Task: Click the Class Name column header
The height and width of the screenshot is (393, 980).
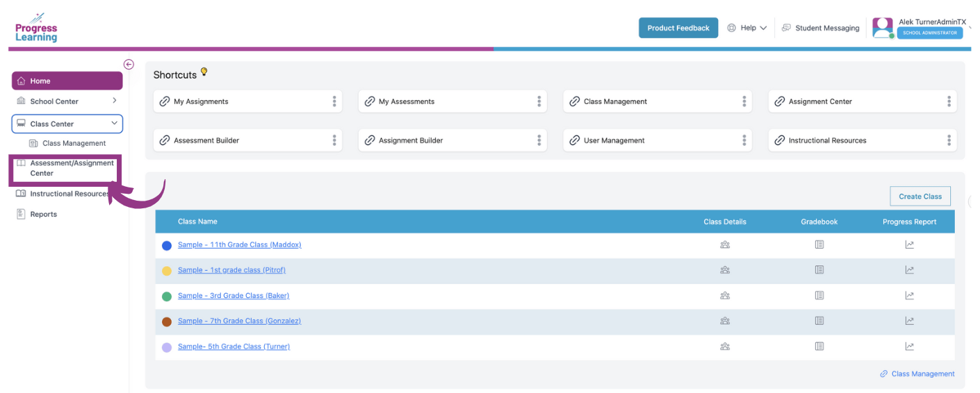Action: click(197, 221)
